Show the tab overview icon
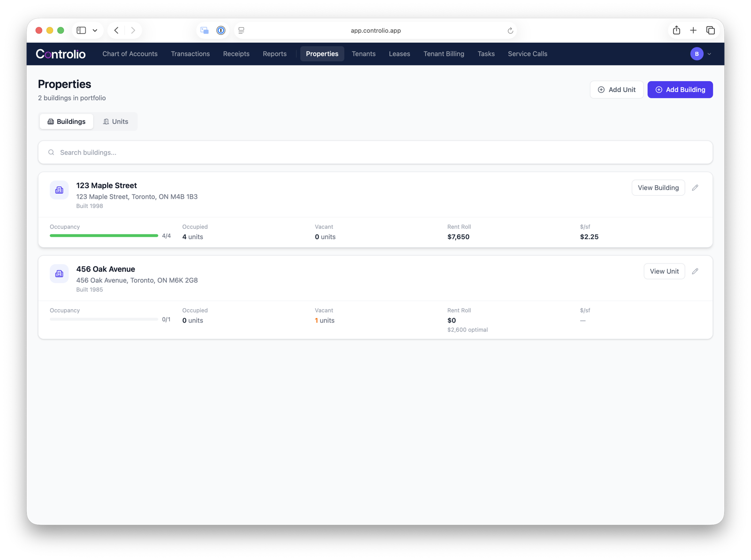Viewport: 751px width, 560px height. pos(711,30)
